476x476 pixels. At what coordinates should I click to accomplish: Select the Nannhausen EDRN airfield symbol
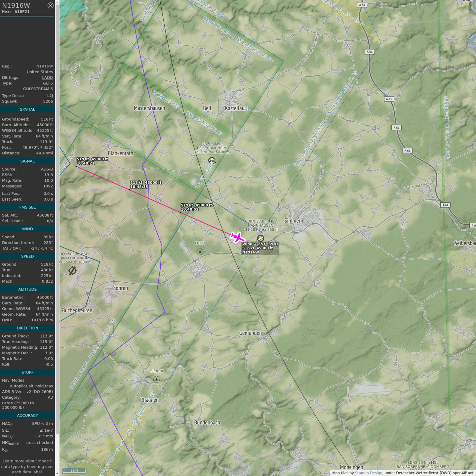260,238
